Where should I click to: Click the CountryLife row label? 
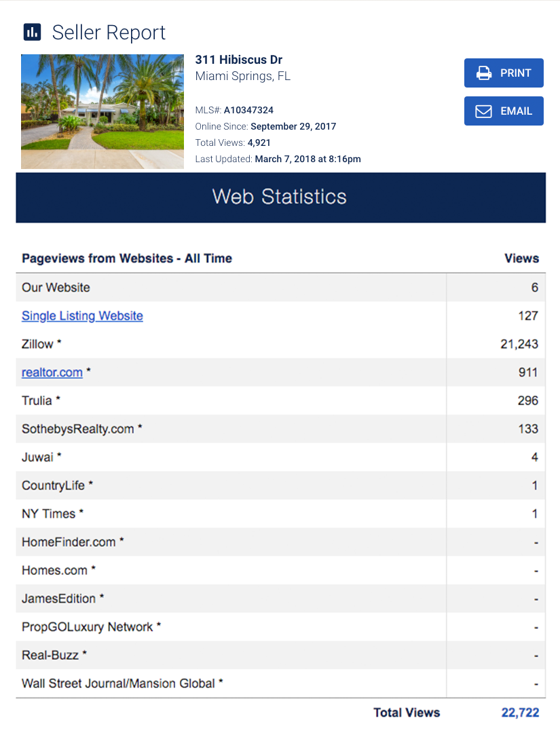[x=57, y=485]
